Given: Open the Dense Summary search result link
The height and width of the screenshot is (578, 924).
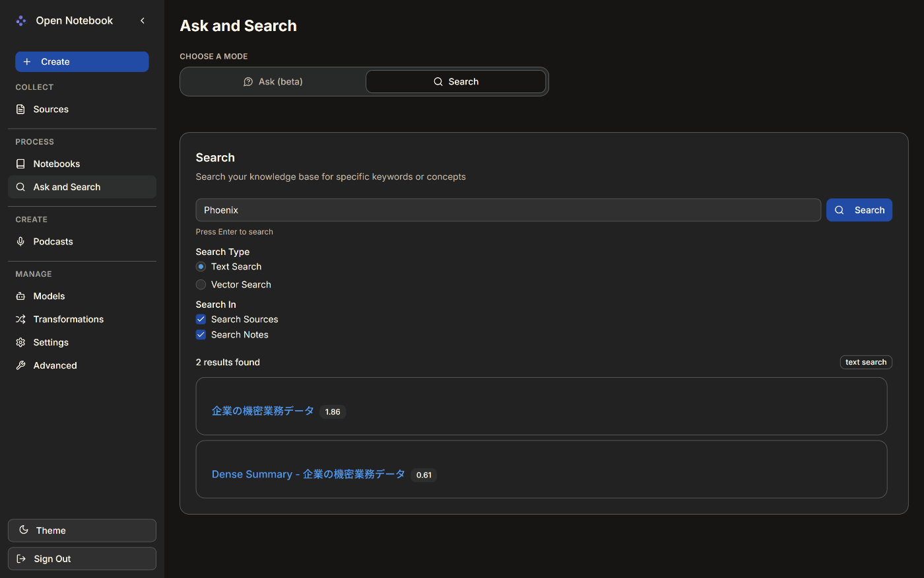Looking at the screenshot, I should [x=308, y=474].
